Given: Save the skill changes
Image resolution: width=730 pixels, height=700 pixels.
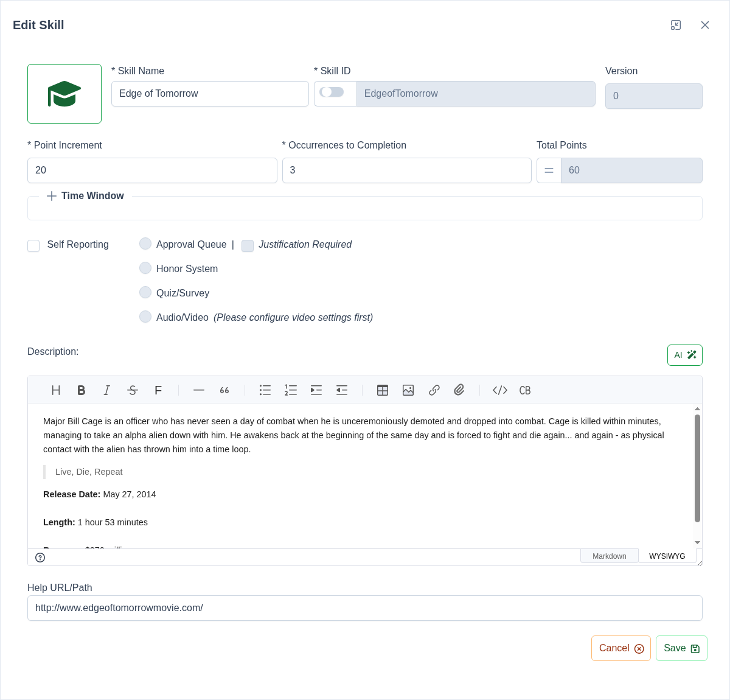Looking at the screenshot, I should point(681,648).
